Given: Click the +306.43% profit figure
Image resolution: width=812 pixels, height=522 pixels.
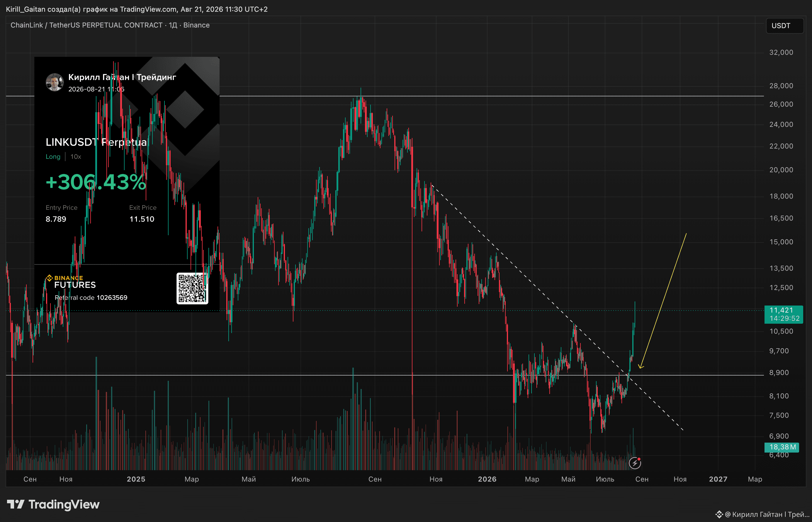Looking at the screenshot, I should point(96,182).
